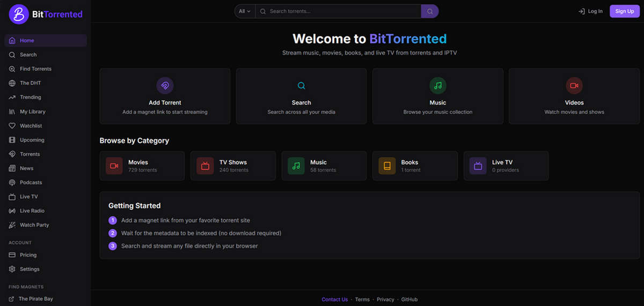
Task: Click the Torrents magnet icon in sidebar
Action: 12,154
